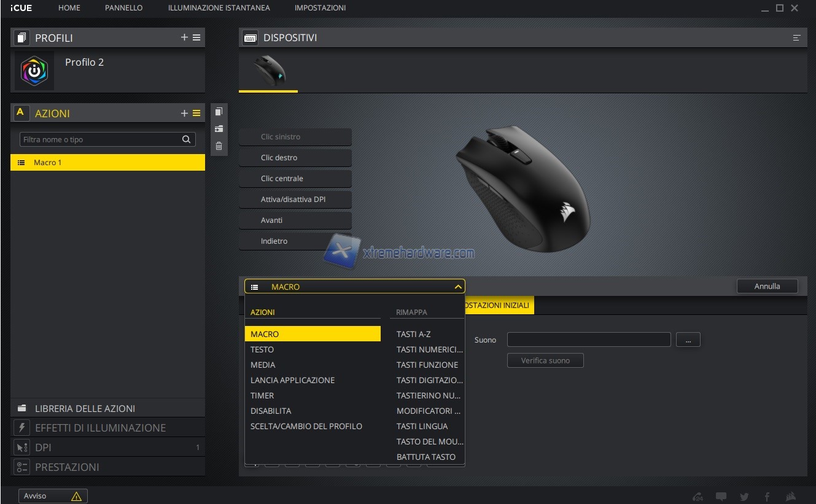Image resolution: width=816 pixels, height=504 pixels.
Task: Click the Facebook icon in status bar
Action: pyautogui.click(x=767, y=497)
